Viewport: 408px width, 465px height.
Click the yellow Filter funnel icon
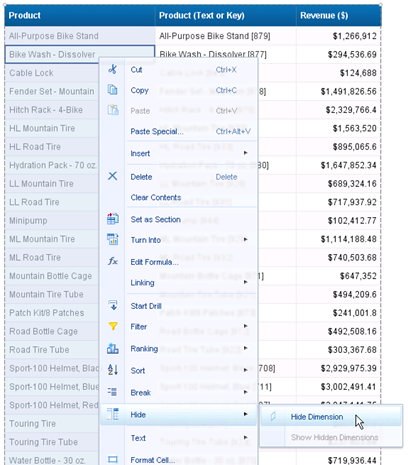113,326
